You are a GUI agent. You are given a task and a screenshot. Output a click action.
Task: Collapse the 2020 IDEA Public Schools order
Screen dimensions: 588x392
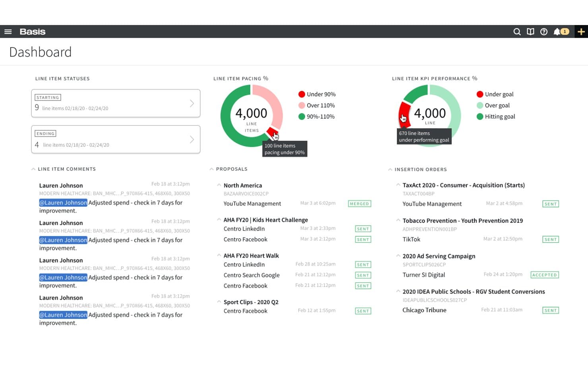398,291
